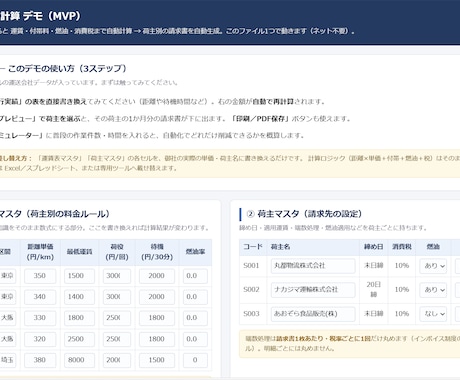Select the 最低運賃 field showing 1500

click(x=79, y=276)
